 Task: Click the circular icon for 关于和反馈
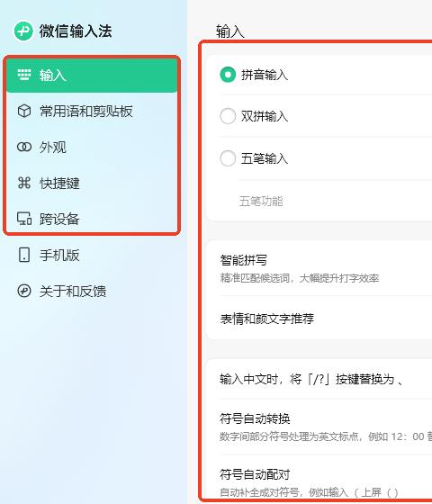(x=24, y=291)
